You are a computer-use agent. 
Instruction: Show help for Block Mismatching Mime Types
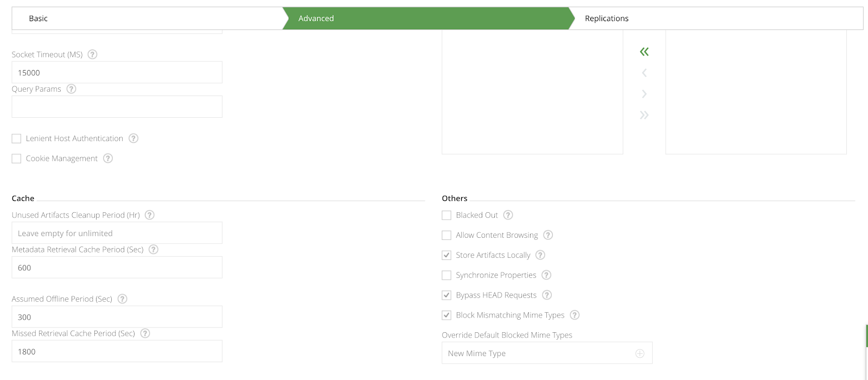(575, 315)
